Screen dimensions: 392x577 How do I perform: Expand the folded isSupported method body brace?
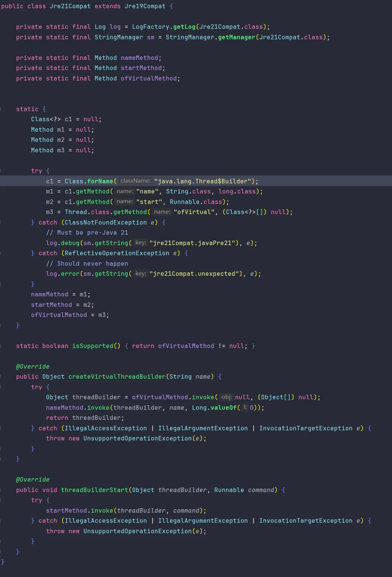pyautogui.click(x=126, y=346)
